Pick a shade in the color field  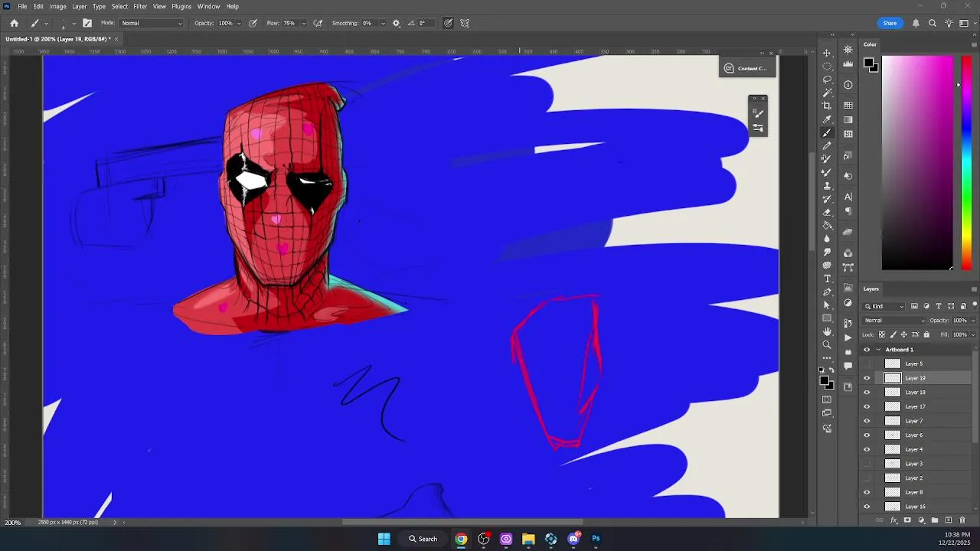click(x=917, y=162)
